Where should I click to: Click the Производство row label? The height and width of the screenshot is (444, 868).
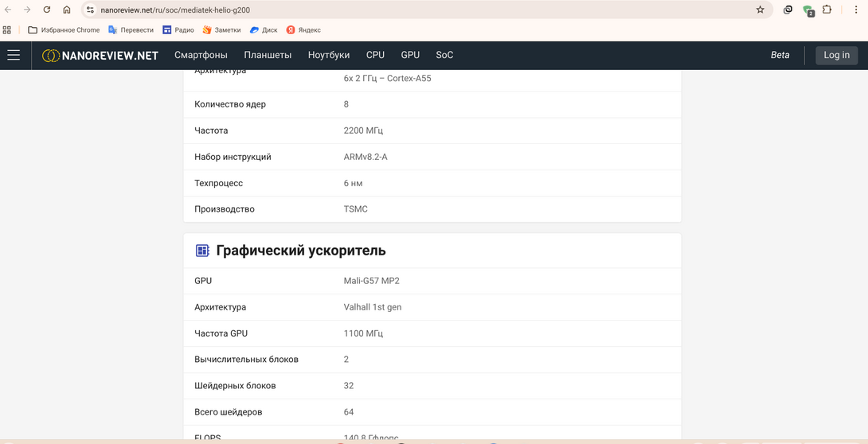(x=225, y=209)
